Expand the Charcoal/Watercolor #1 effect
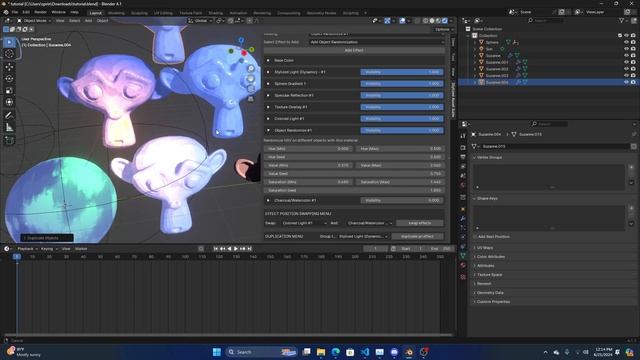The width and height of the screenshot is (640, 360). [268, 200]
